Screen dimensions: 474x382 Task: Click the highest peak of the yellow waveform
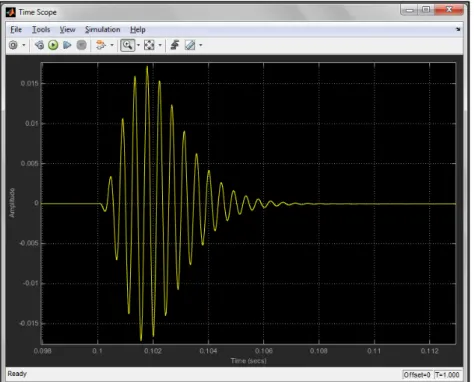[x=147, y=67]
